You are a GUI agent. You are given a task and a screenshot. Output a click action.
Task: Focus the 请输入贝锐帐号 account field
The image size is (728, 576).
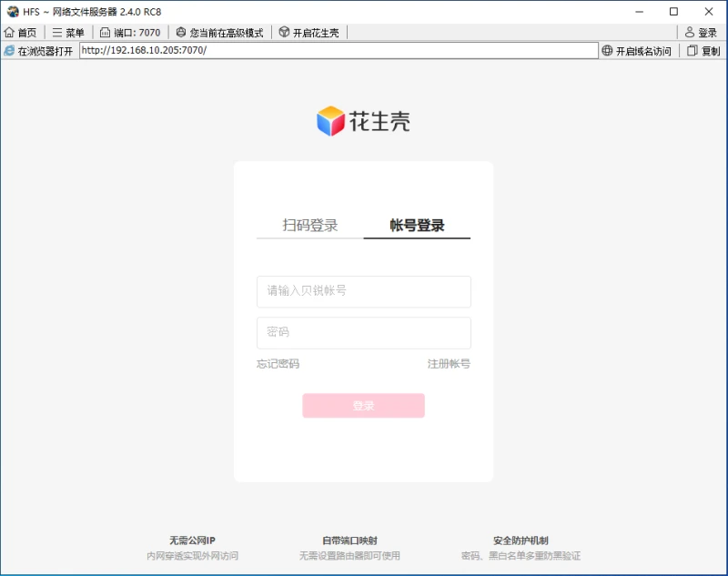(364, 291)
